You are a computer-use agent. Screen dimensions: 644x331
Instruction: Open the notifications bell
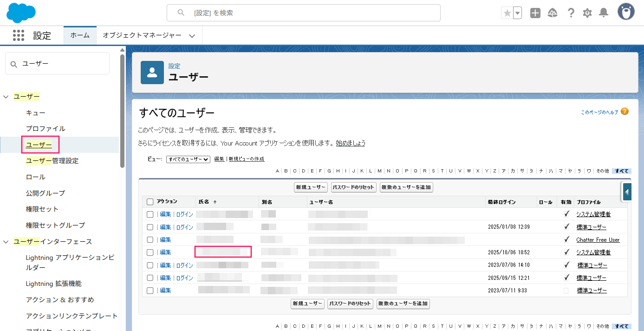(604, 13)
